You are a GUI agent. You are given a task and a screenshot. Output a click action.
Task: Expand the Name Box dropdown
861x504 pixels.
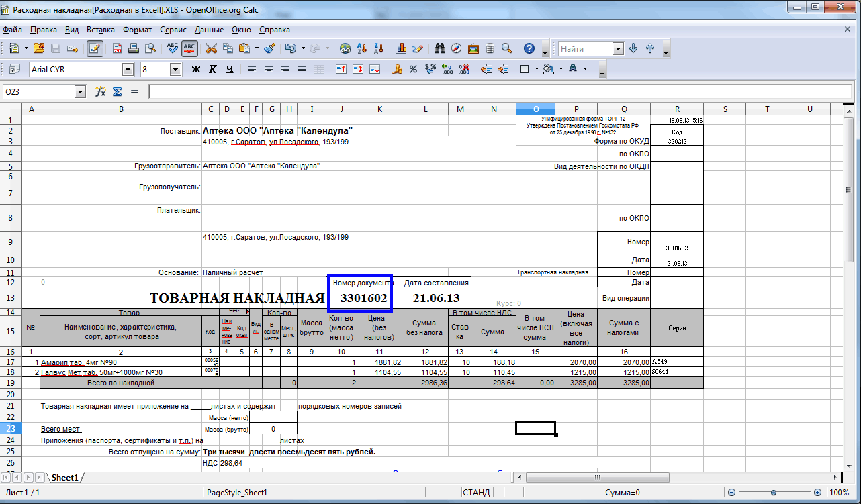point(81,91)
